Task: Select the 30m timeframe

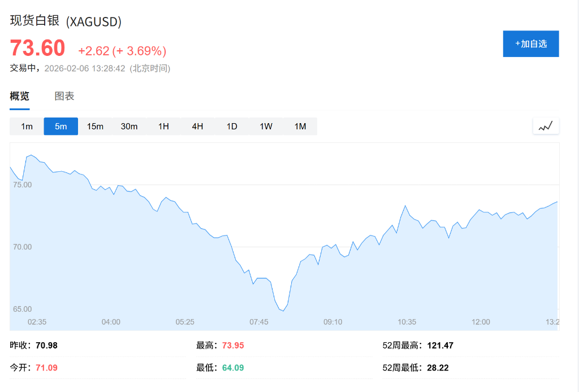Action: (x=129, y=126)
